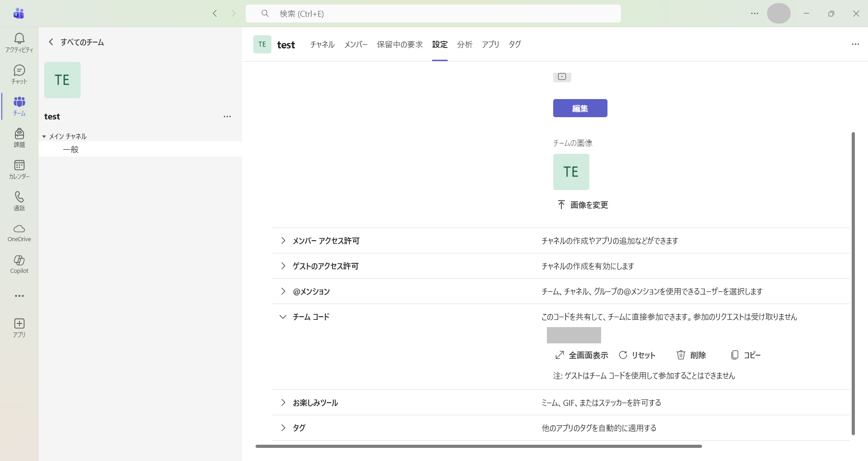The width and height of the screenshot is (868, 461).
Task: Click the Copy (コピー) team code icon
Action: [x=735, y=355]
